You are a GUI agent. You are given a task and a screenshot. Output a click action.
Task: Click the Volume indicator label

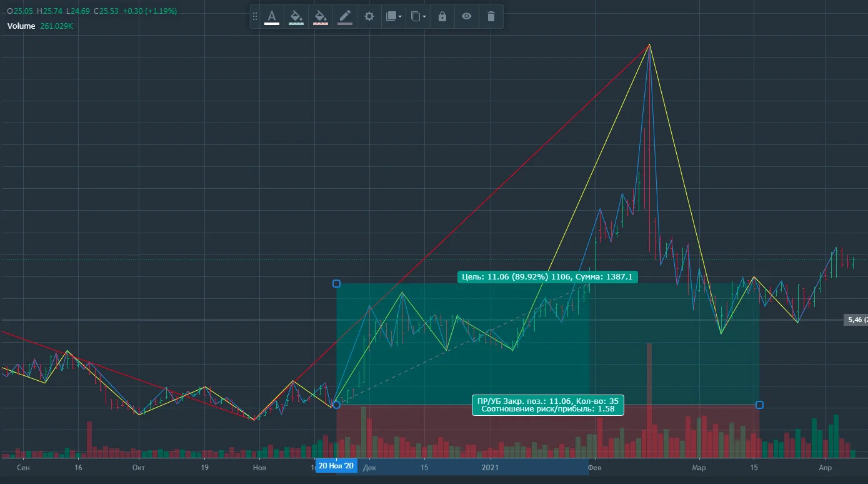coord(21,26)
